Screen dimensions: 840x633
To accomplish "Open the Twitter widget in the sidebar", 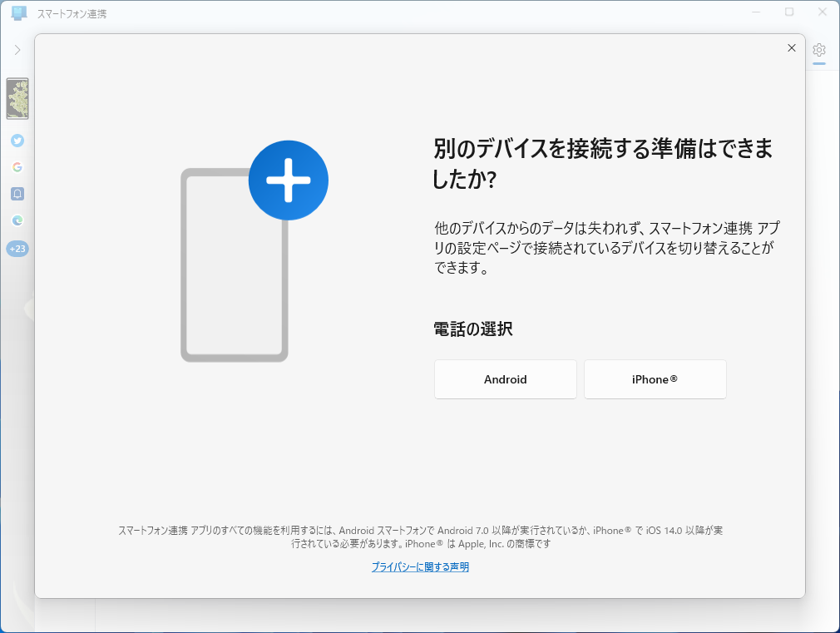I will point(17,141).
